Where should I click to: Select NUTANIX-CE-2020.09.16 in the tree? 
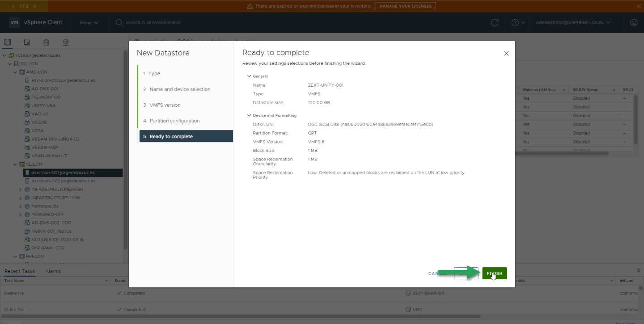click(x=57, y=240)
